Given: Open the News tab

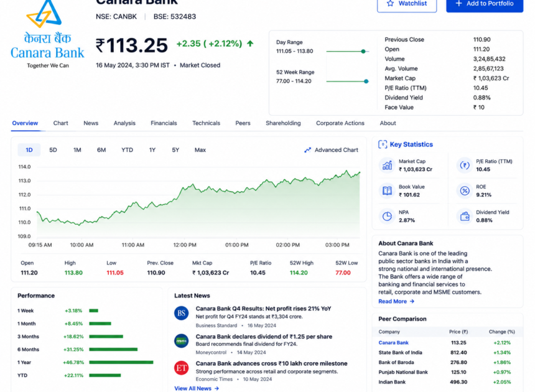Looking at the screenshot, I should 91,123.
